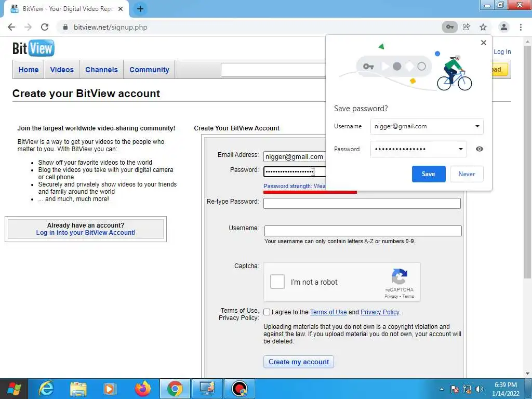Open the Terms of Use link
The image size is (532, 399).
point(328,312)
